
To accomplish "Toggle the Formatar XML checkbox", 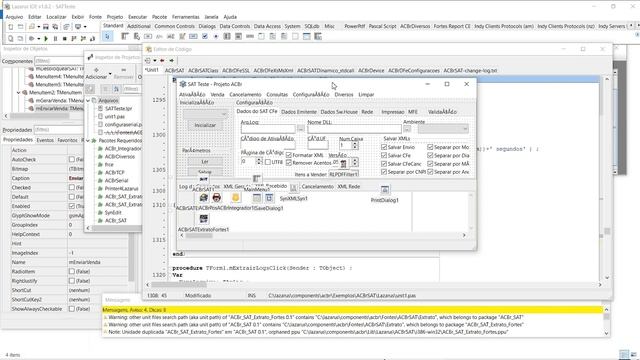I will (289, 155).
